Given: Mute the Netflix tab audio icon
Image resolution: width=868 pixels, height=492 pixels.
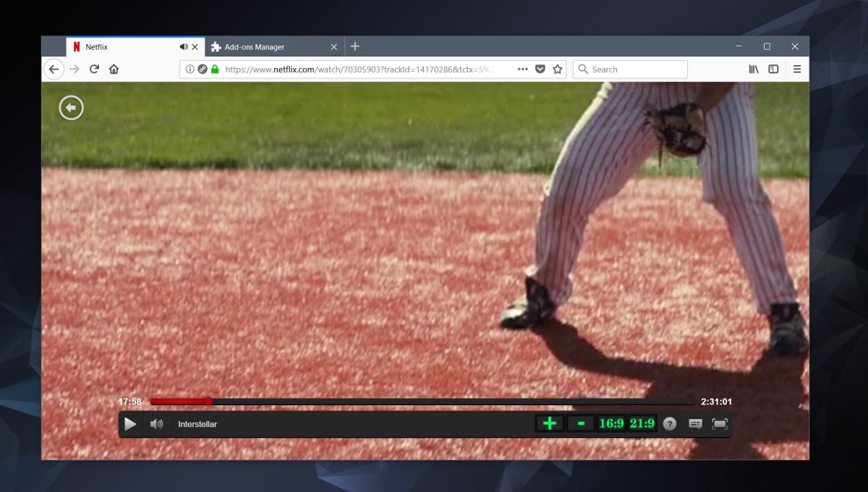Looking at the screenshot, I should click(184, 46).
